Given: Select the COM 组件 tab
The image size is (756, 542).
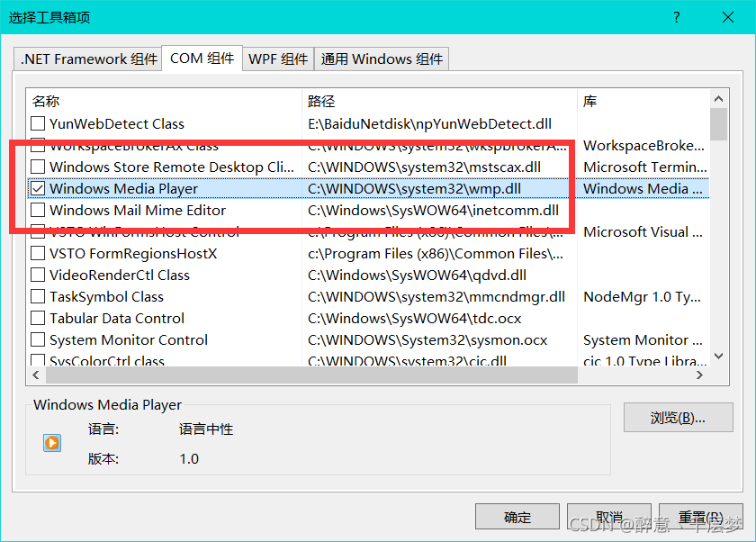Looking at the screenshot, I should (202, 59).
